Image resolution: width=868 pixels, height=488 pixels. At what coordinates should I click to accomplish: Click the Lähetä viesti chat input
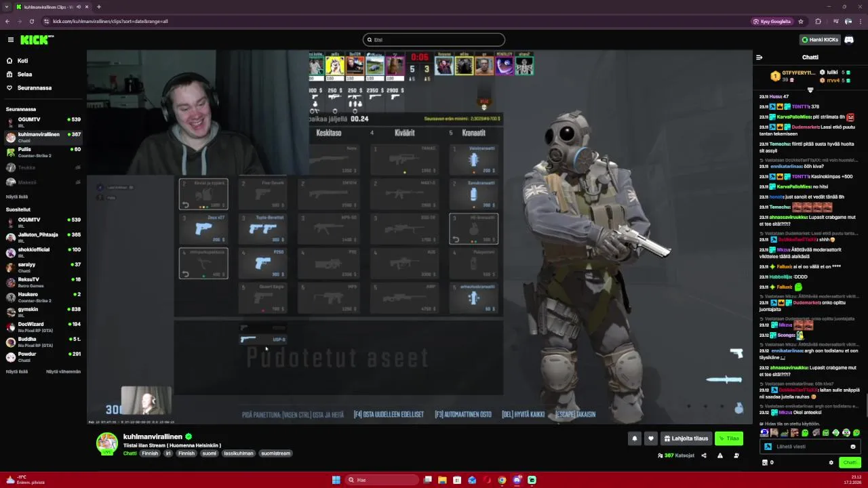click(x=810, y=447)
